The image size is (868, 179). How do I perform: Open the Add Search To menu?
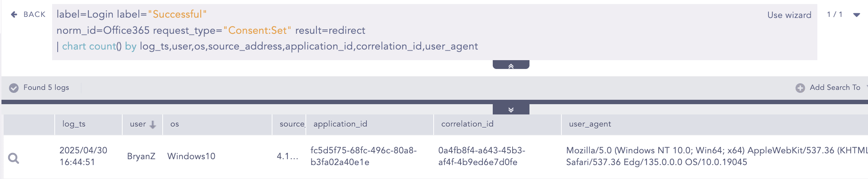click(x=835, y=87)
